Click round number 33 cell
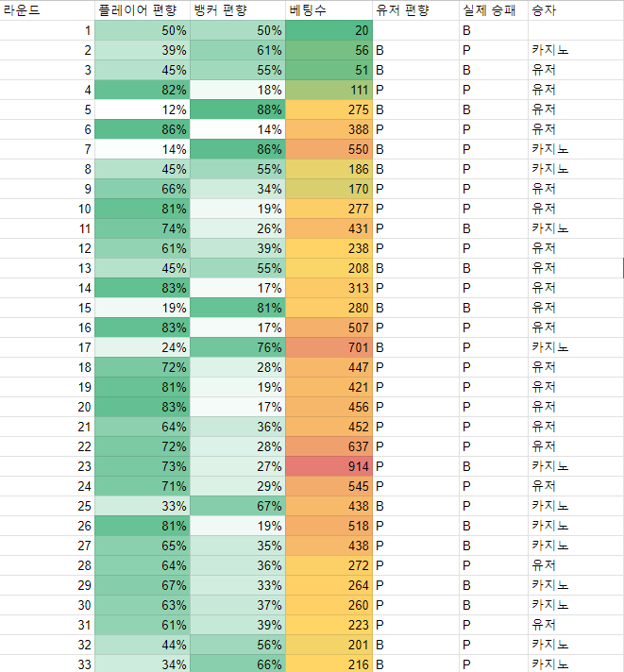Screen dimensions: 624x672 pos(47,664)
